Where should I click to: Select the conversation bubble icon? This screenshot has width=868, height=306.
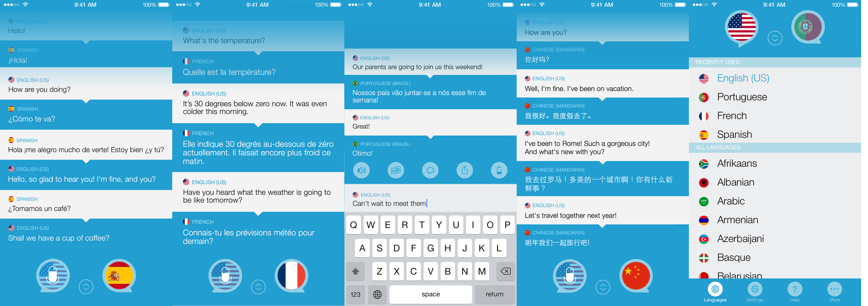(x=432, y=172)
